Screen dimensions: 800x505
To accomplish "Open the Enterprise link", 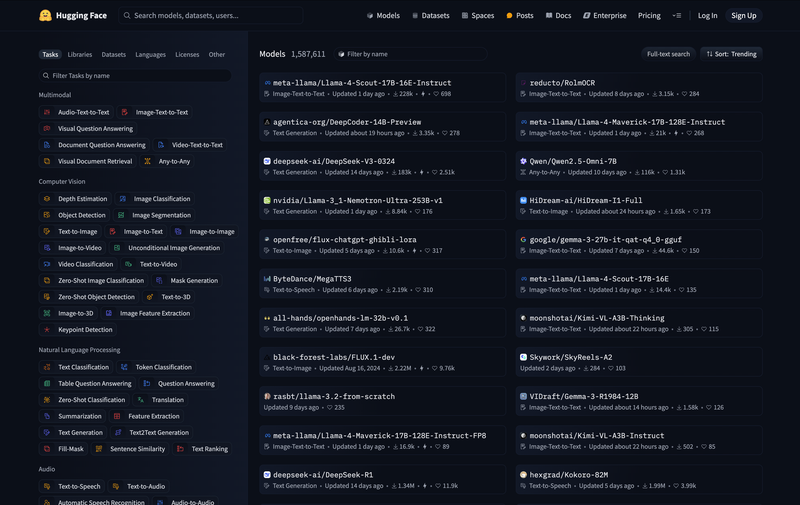I will (605, 15).
